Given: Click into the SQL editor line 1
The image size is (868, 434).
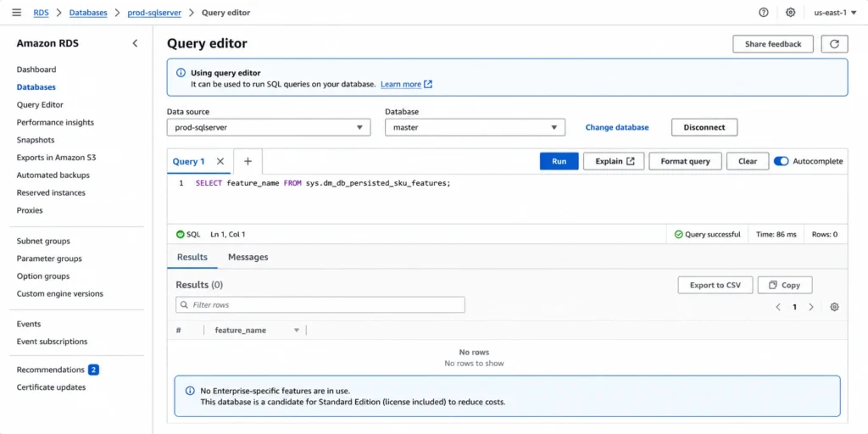Looking at the screenshot, I should click(323, 183).
